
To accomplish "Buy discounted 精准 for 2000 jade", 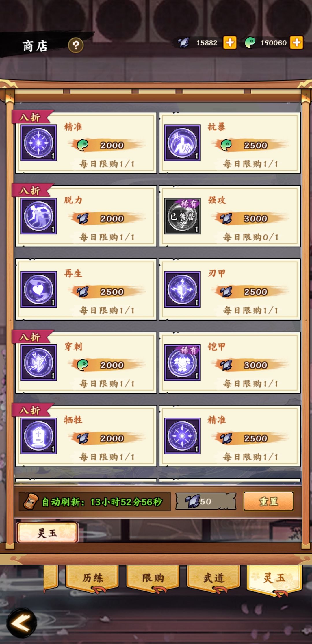I will 86,143.
